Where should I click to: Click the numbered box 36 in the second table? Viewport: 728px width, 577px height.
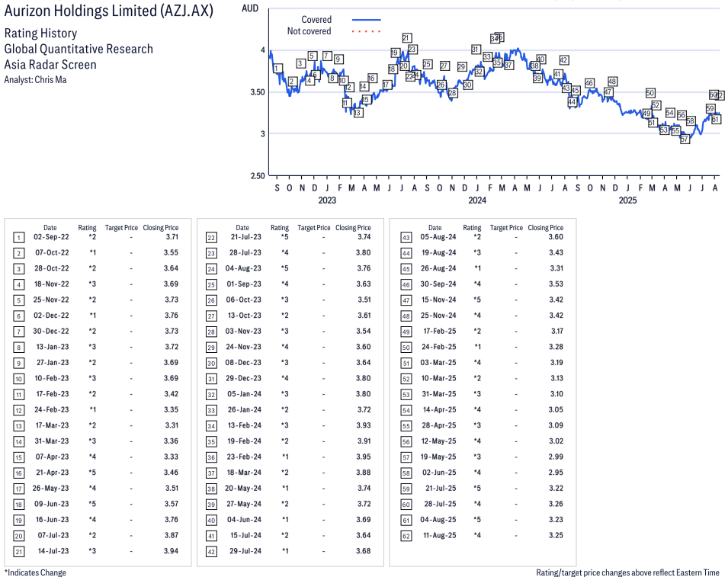tap(211, 457)
